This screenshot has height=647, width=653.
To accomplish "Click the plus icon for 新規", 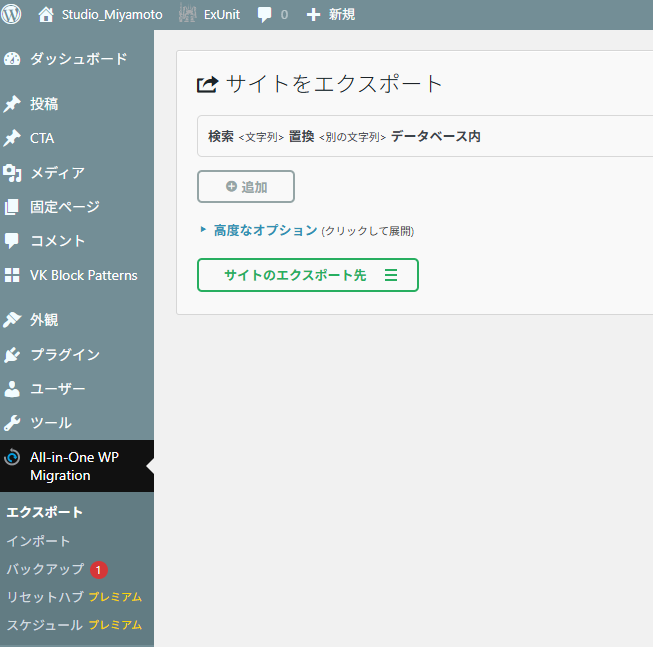I will [313, 15].
